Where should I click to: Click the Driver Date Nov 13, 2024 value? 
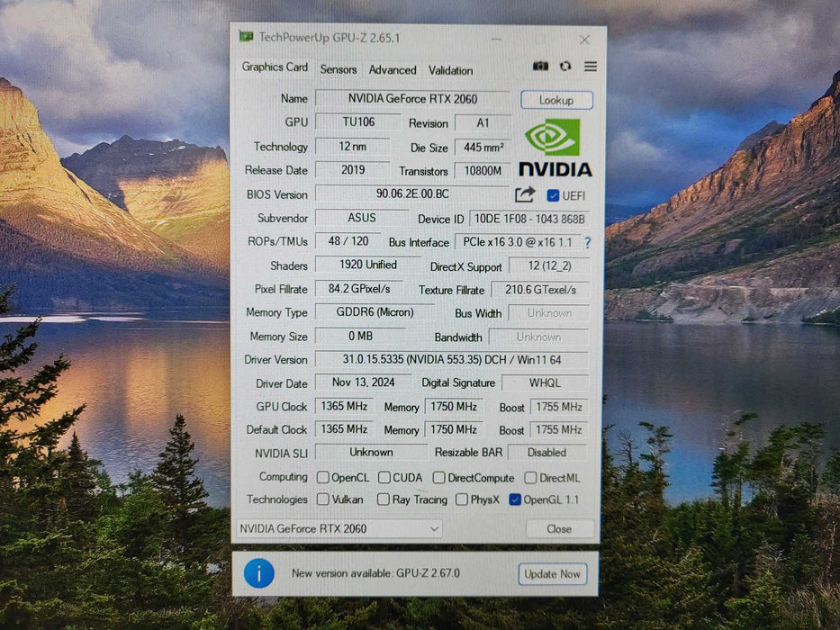(363, 382)
